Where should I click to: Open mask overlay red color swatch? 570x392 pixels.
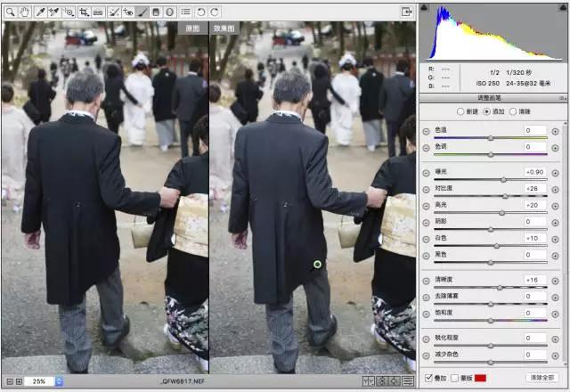(x=480, y=378)
